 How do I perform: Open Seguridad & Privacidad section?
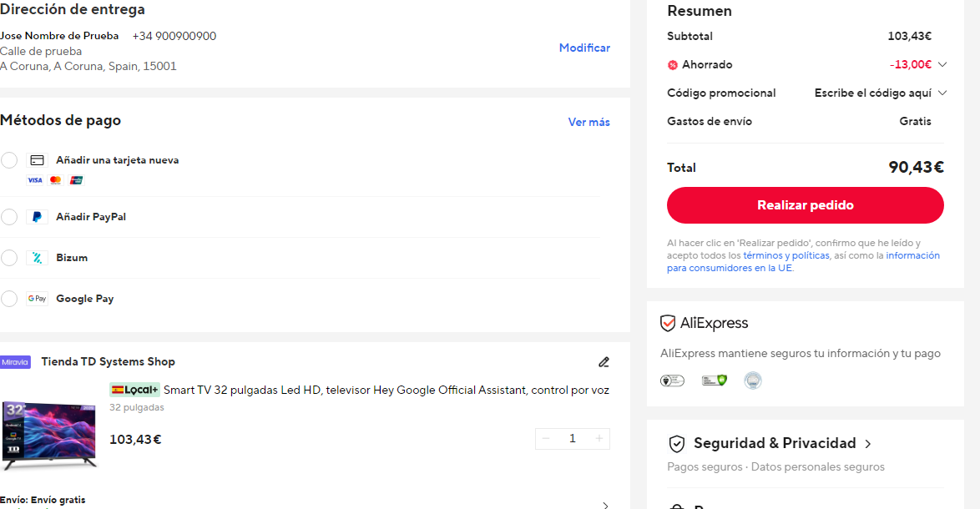775,443
